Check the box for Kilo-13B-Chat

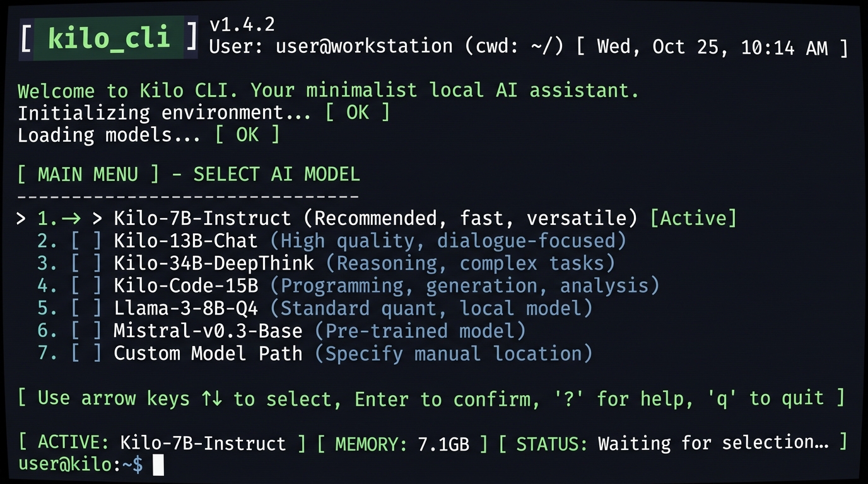point(86,241)
